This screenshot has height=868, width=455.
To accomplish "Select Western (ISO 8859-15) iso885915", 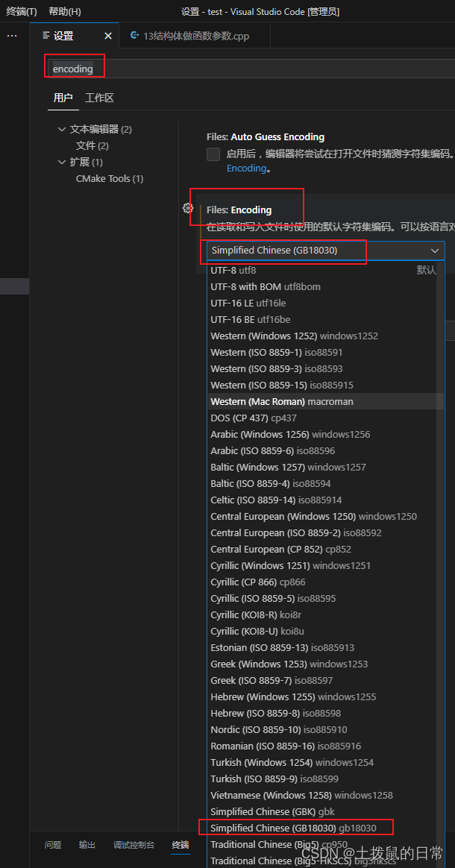I will tap(325, 385).
